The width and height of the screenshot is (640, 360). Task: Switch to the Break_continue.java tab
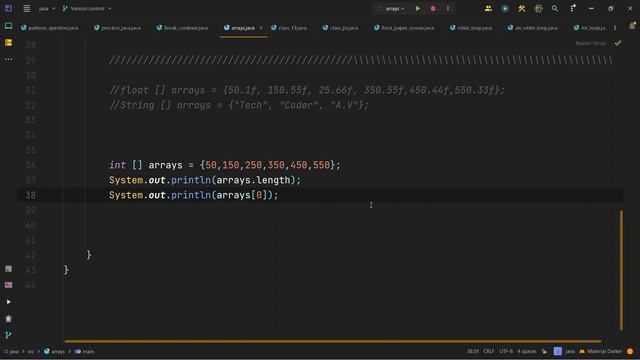(182, 28)
